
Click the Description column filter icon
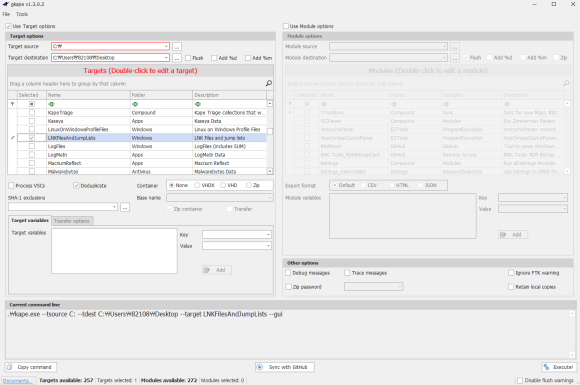198,104
